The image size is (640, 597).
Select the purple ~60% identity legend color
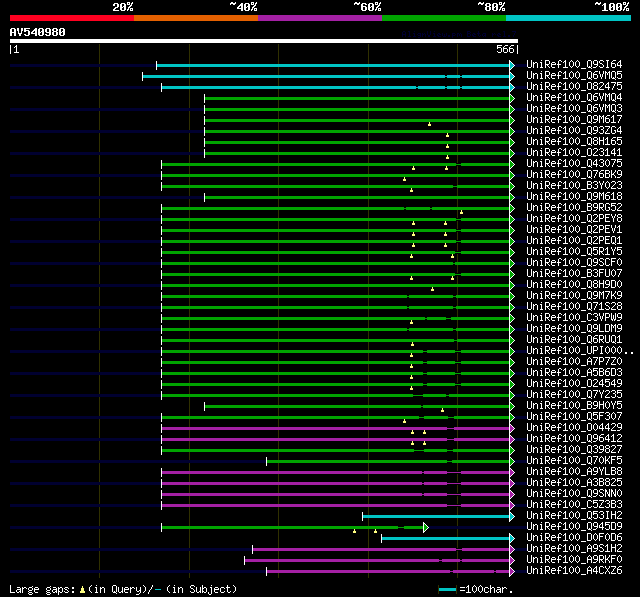click(x=319, y=17)
